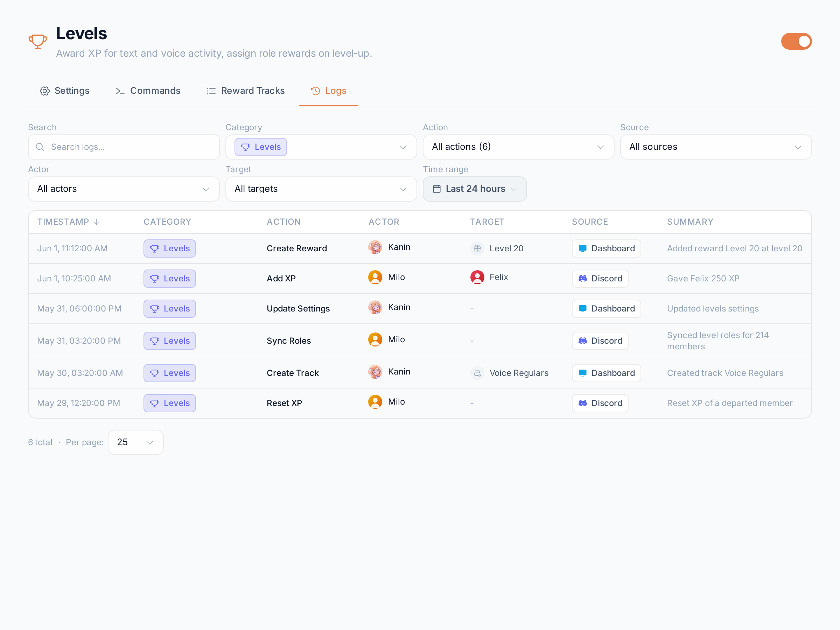The height and width of the screenshot is (630, 840).
Task: Click 'Synced level roles for 214 members' summary
Action: click(x=718, y=341)
